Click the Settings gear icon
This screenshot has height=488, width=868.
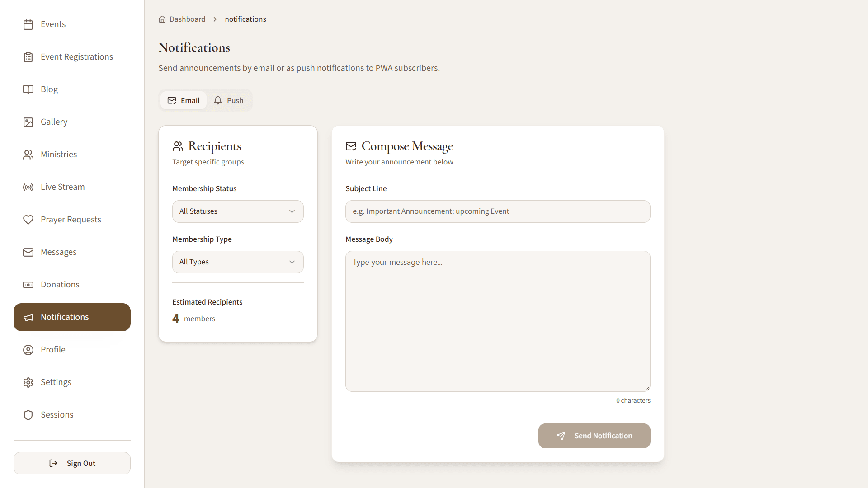point(28,382)
